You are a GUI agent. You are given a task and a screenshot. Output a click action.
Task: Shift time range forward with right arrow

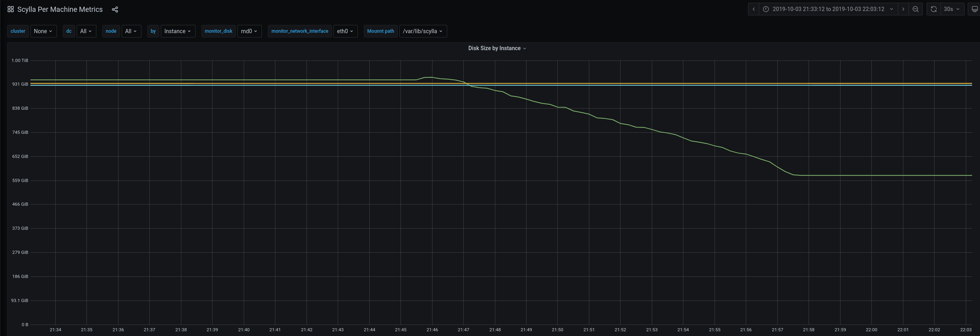903,9
